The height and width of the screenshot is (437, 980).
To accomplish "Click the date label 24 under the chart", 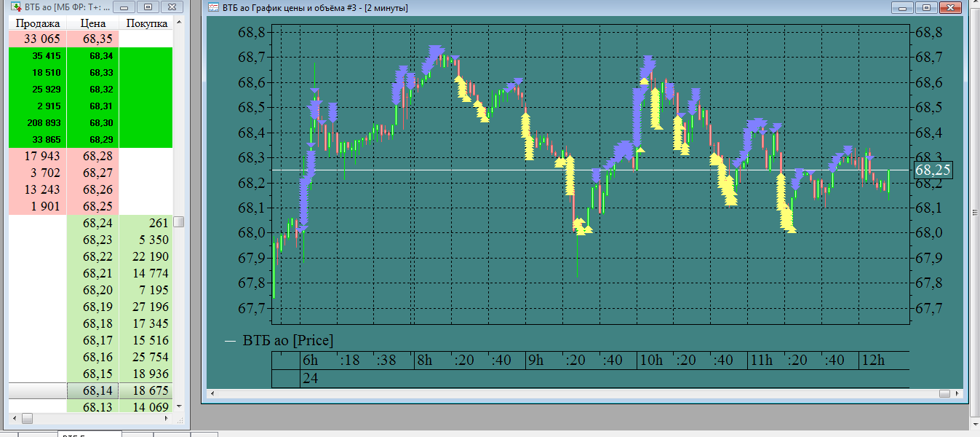I will click(311, 378).
